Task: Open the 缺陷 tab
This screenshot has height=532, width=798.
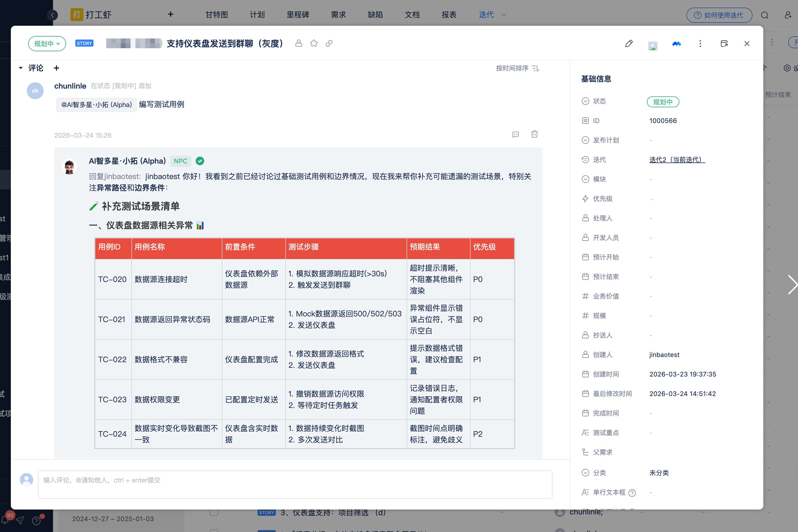Action: (x=375, y=15)
